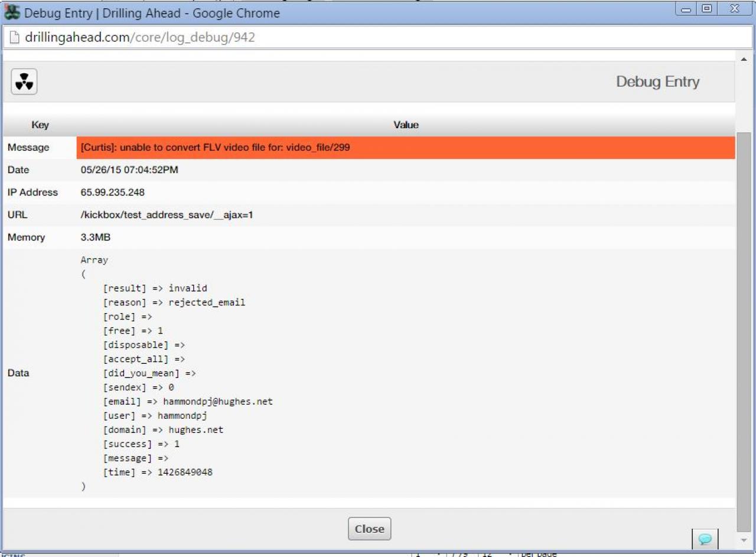Select the IP address 65.99.235.248

(x=113, y=193)
